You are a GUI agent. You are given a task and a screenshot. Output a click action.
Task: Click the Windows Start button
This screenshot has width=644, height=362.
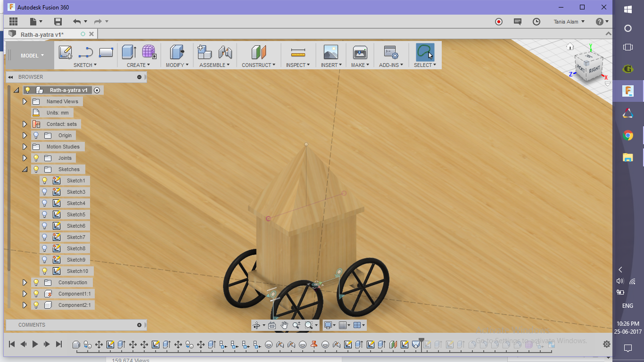click(627, 9)
